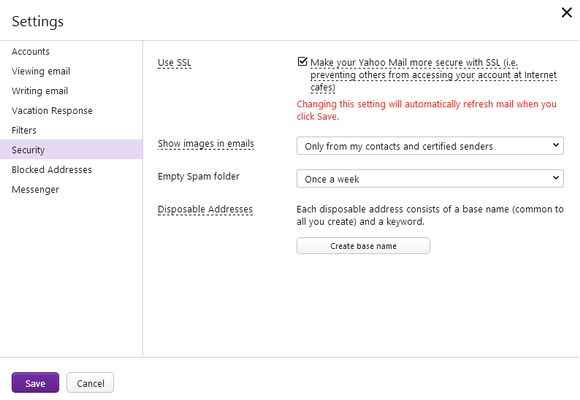This screenshot has width=580, height=400.
Task: Toggle the Use SSL checkbox
Action: 302,61
